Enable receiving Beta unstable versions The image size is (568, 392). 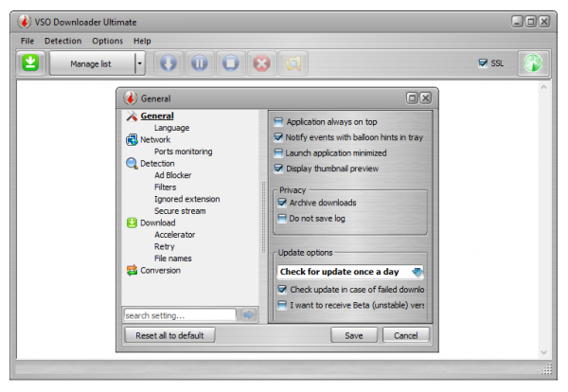point(282,305)
